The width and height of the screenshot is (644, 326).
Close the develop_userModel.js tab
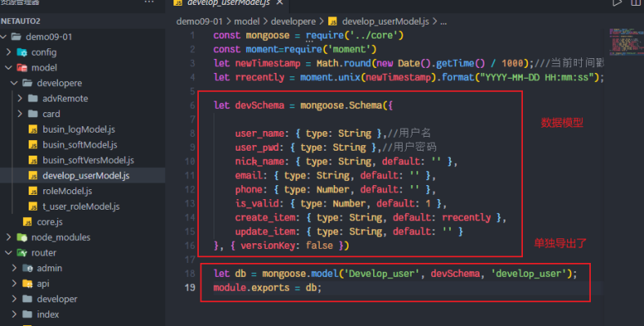coord(280,3)
